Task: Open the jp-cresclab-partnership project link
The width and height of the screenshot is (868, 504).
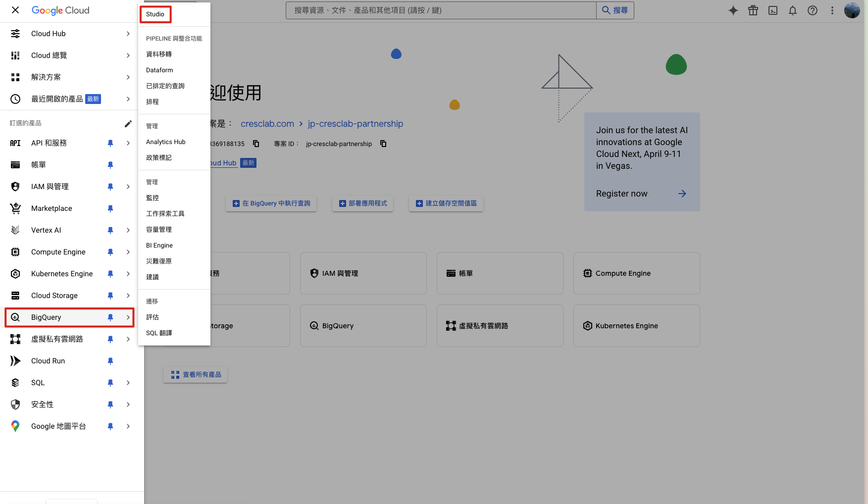Action: coord(356,124)
